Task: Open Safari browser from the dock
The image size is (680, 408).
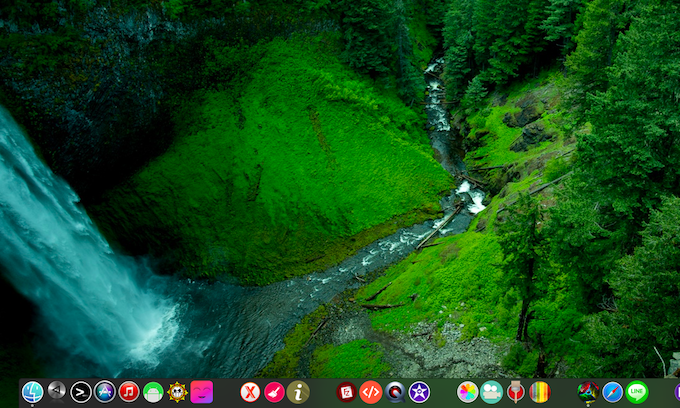Action: [x=612, y=392]
